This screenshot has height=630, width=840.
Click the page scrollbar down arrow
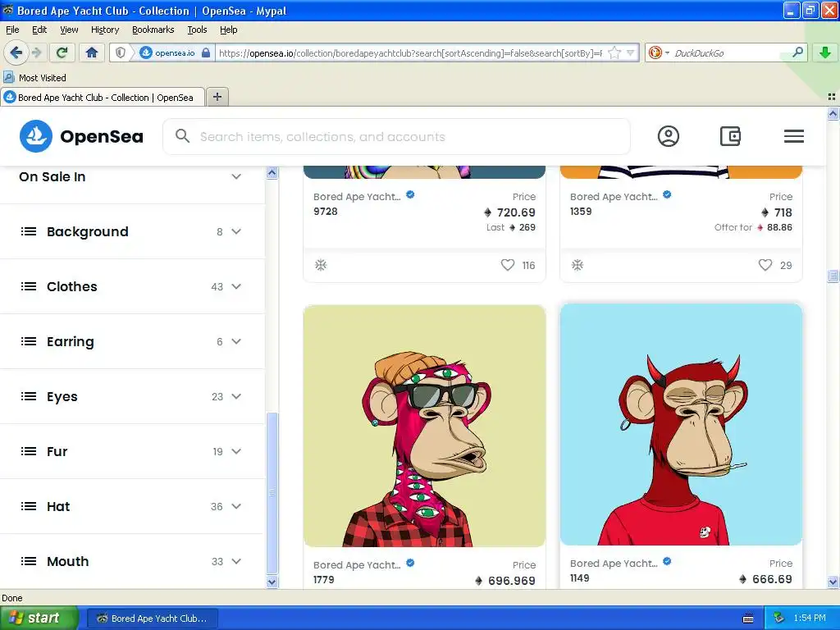[833, 582]
